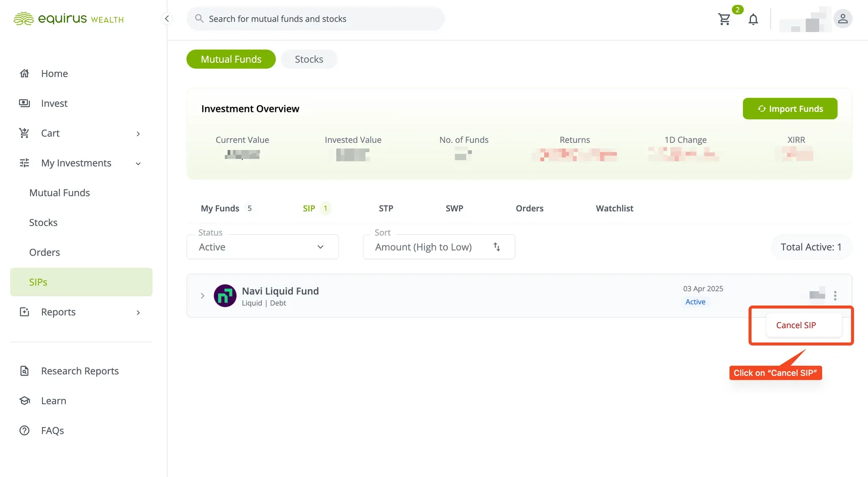Open Stocks under My Investments
868x477 pixels.
(43, 222)
